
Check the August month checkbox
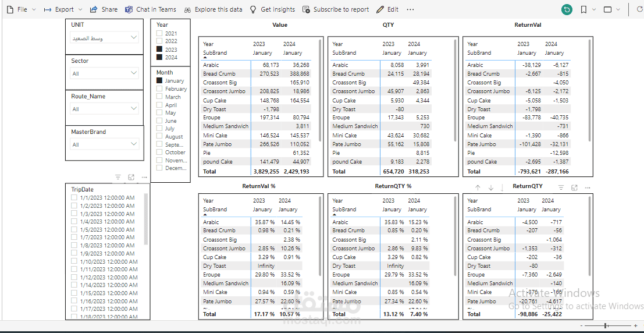point(159,136)
